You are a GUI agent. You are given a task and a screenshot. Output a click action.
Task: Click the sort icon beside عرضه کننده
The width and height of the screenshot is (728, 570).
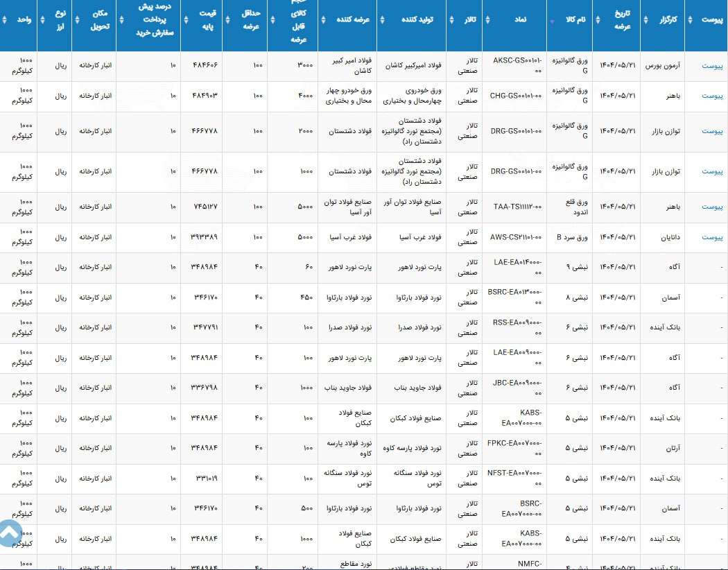click(324, 19)
